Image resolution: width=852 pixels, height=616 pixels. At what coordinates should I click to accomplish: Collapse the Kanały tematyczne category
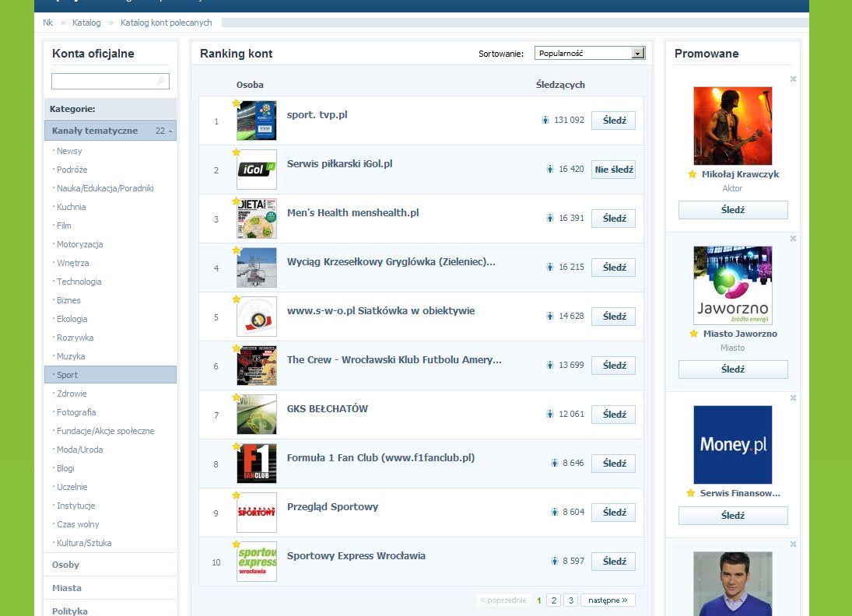coord(110,131)
